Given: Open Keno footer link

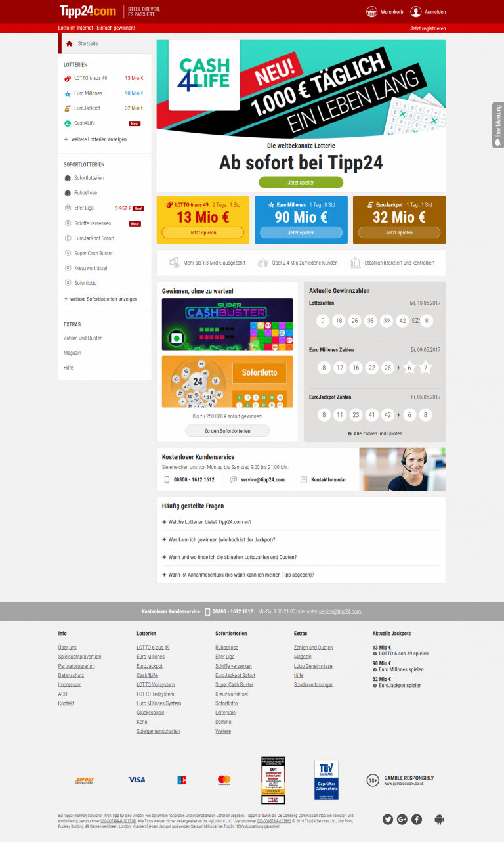Looking at the screenshot, I should 142,722.
